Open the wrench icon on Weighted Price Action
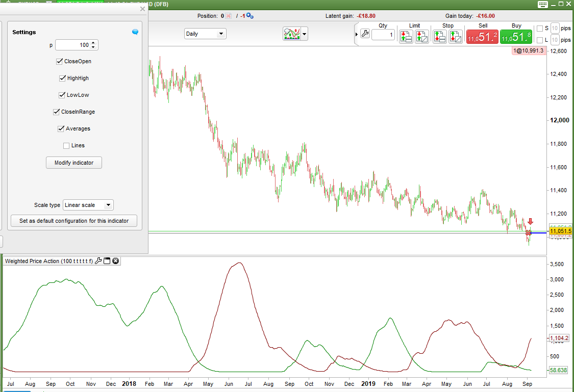Image resolution: width=574 pixels, height=392 pixels. pos(98,260)
